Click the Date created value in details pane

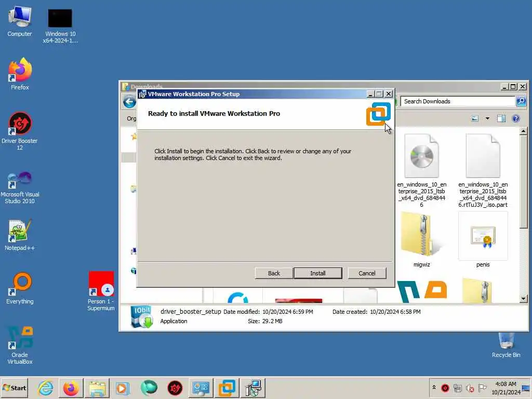tap(395, 312)
